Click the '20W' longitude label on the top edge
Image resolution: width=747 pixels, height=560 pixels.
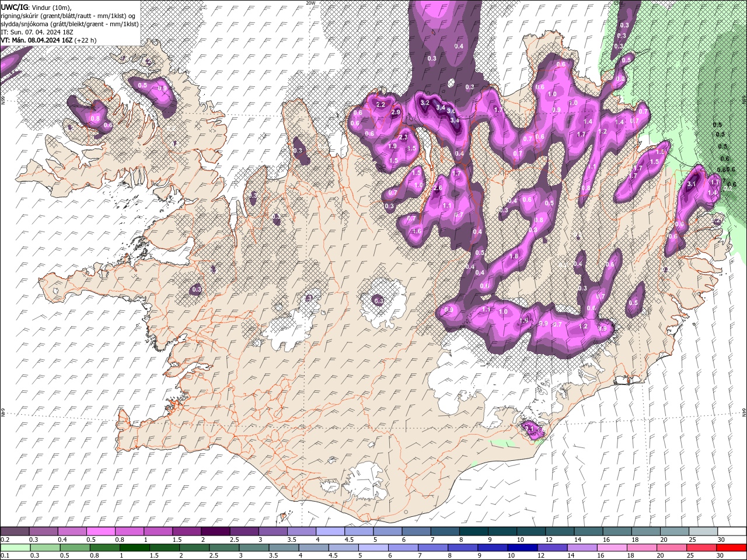pos(310,3)
